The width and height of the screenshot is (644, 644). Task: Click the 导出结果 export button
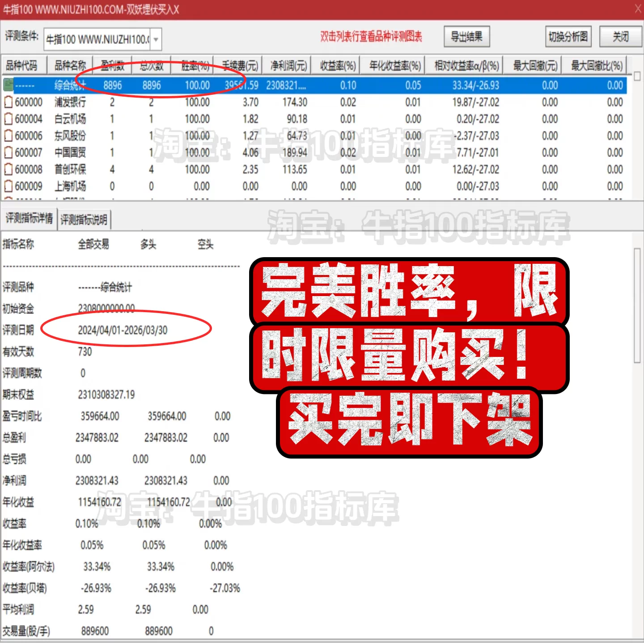tap(466, 37)
